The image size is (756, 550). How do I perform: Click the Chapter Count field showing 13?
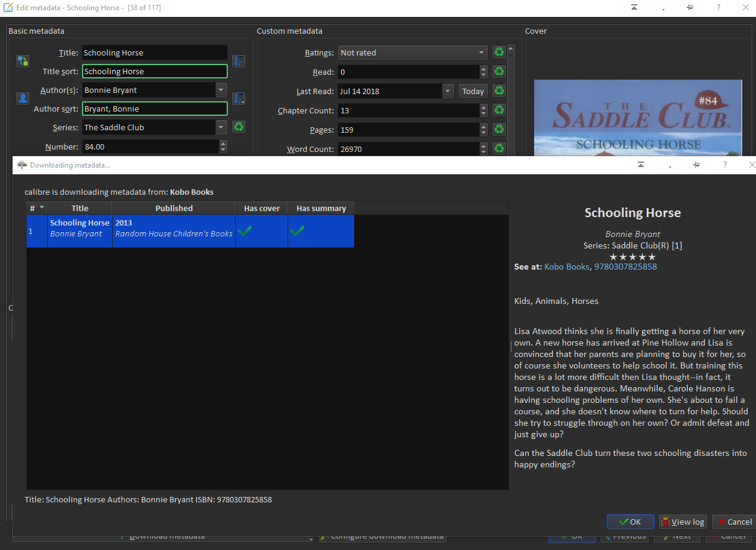[x=409, y=110]
